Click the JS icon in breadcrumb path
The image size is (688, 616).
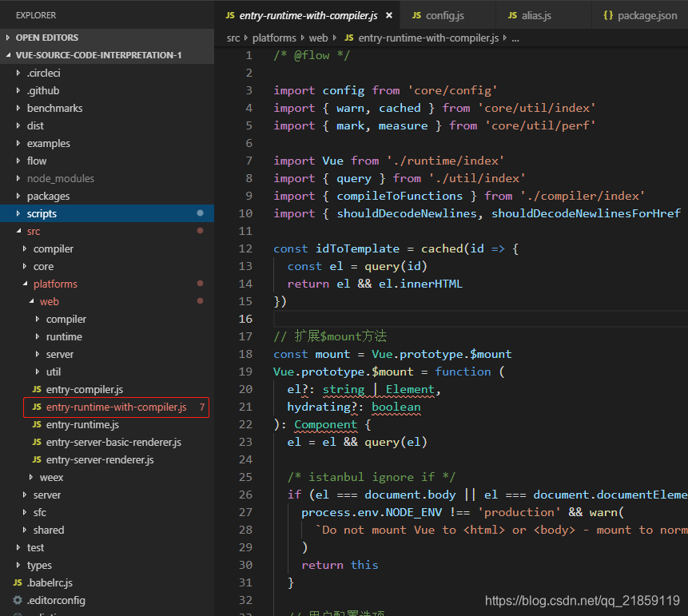[x=349, y=38]
